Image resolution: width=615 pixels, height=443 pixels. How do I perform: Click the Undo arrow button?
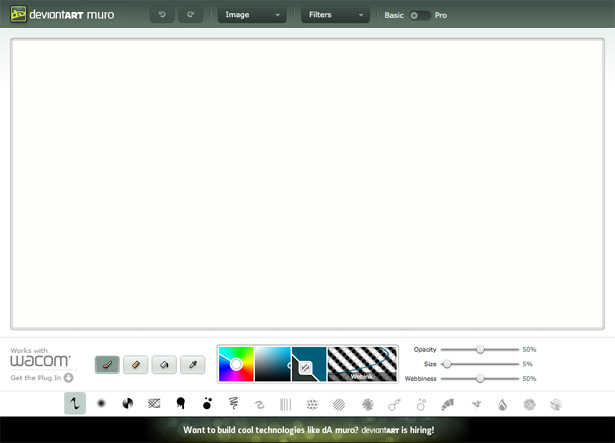pos(162,15)
